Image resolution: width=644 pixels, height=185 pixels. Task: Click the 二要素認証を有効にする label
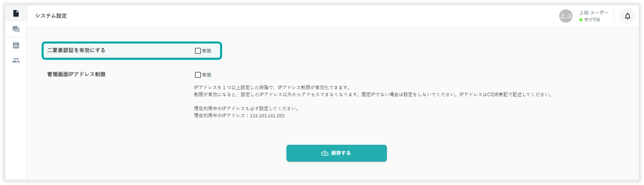(76, 50)
